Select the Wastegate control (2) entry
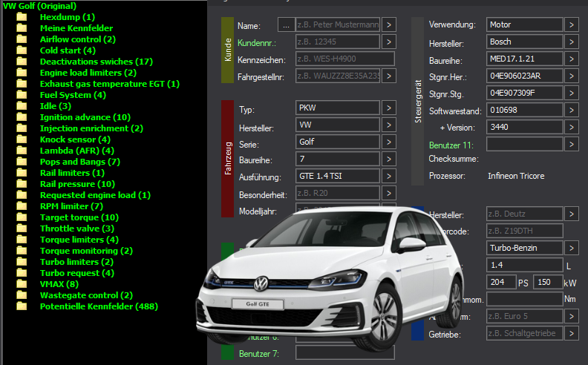The width and height of the screenshot is (588, 365). (x=86, y=295)
